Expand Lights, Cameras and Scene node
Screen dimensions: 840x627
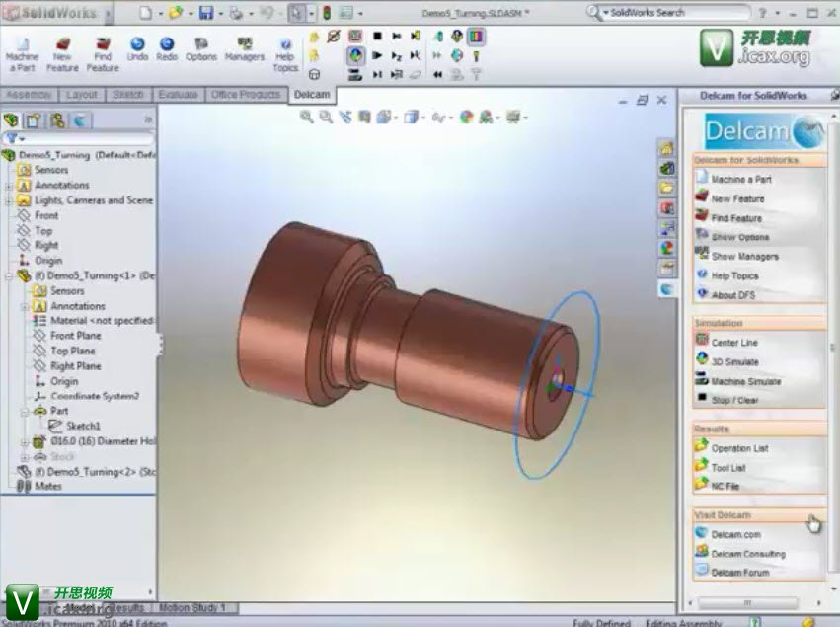(8, 201)
